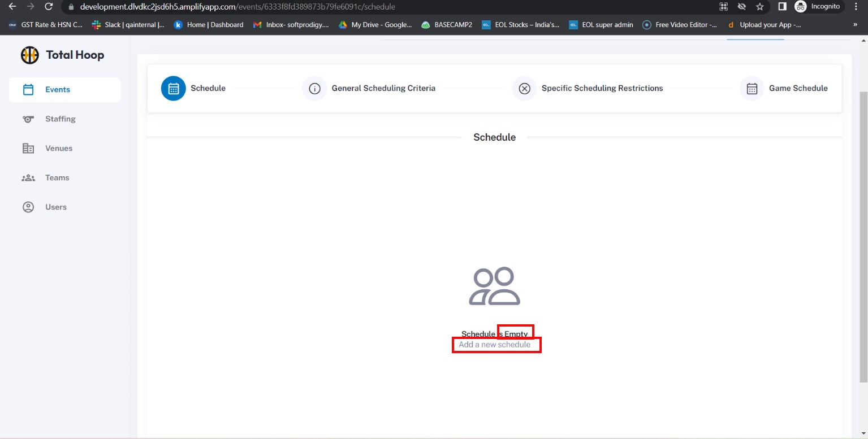Image resolution: width=868 pixels, height=439 pixels.
Task: Click the Incognito profile icon
Action: (800, 7)
